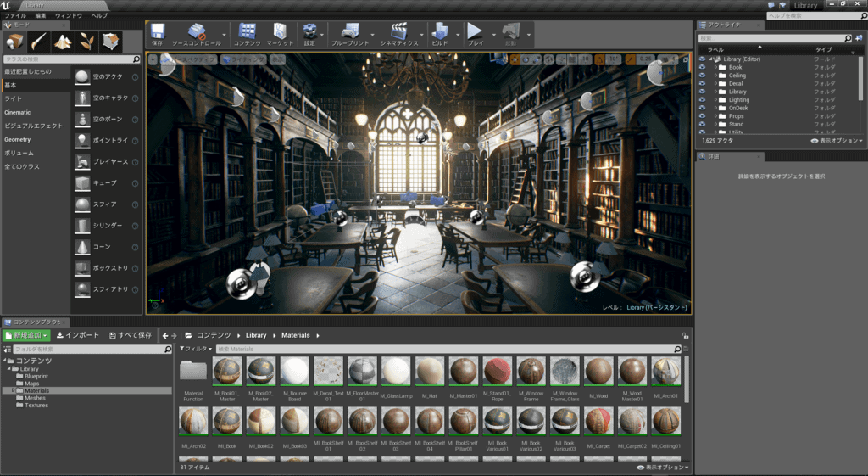Expand the Book folder in outliner
The width and height of the screenshot is (868, 476).
(715, 67)
